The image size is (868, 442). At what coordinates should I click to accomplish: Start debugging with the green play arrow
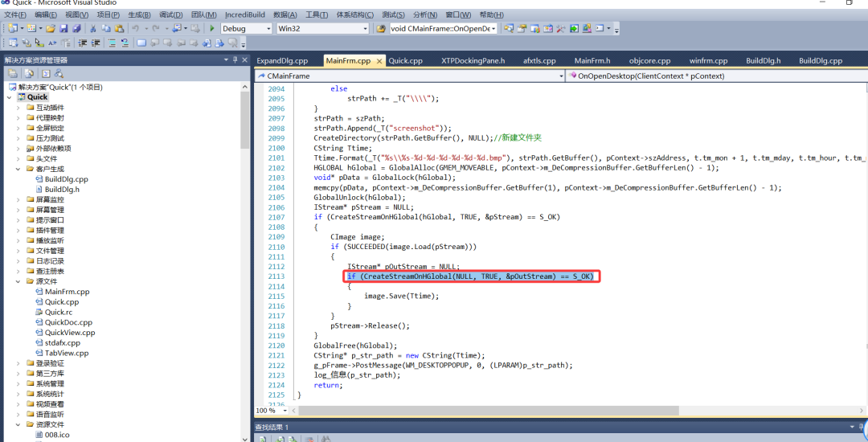coord(212,28)
